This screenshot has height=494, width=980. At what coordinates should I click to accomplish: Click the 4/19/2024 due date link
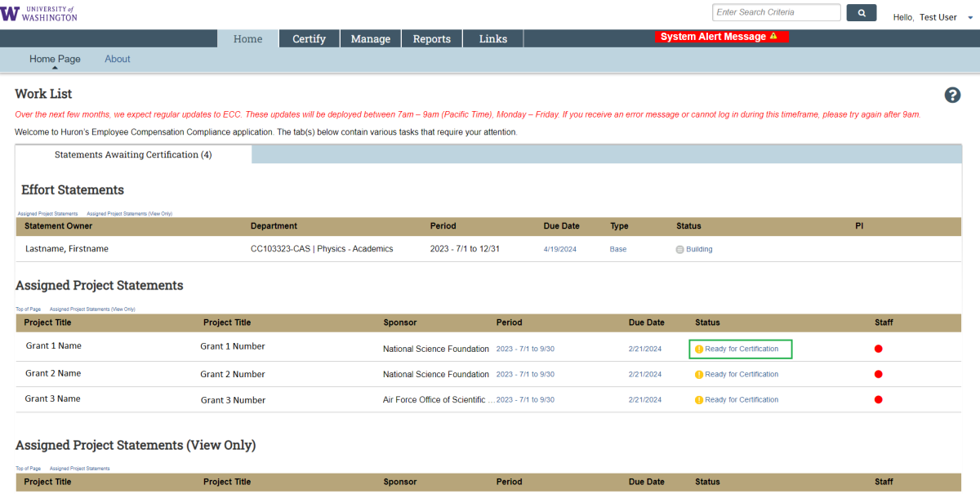click(559, 249)
